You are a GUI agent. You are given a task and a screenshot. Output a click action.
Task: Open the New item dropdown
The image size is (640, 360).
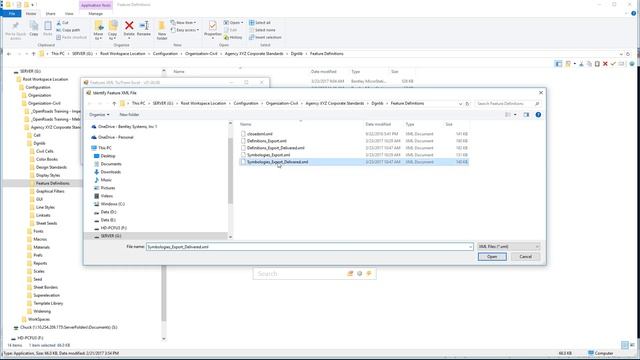coord(184,23)
